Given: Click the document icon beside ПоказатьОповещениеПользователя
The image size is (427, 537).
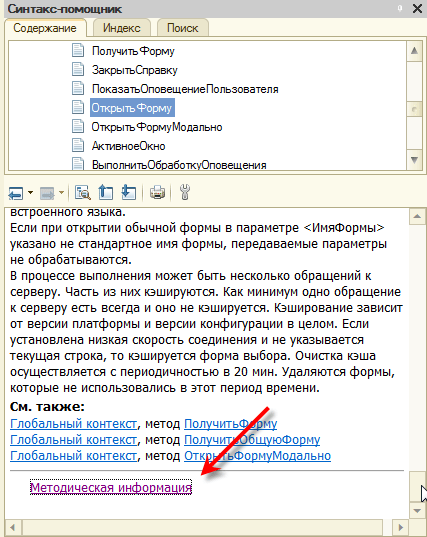Looking at the screenshot, I should pyautogui.click(x=78, y=88).
